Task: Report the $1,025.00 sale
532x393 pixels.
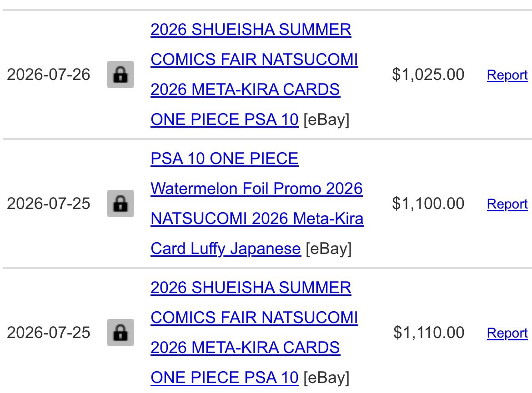Action: pyautogui.click(x=507, y=75)
